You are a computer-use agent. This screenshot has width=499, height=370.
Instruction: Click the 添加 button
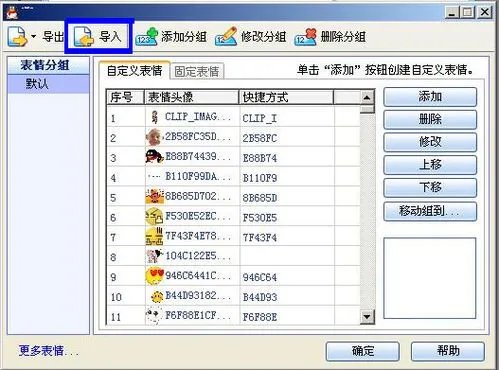point(430,97)
